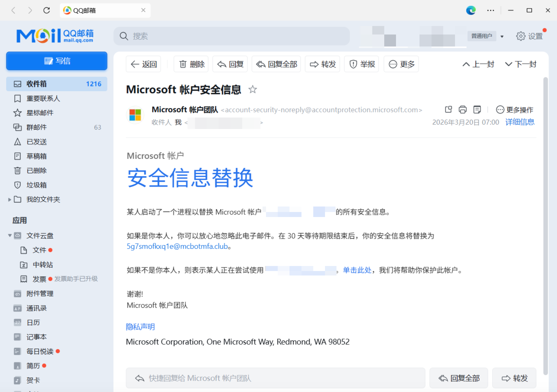557x392 pixels.
Task: Open the calendar (日历) app
Action: [x=33, y=322]
